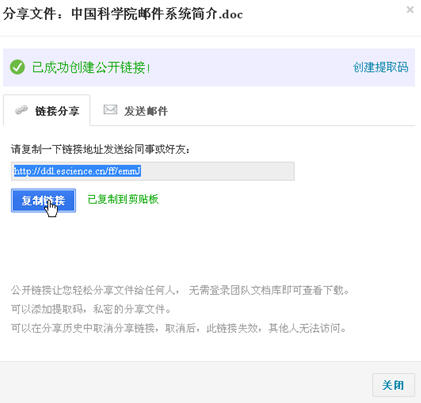Click the 复制链接 button
The image size is (421, 403).
(x=43, y=200)
